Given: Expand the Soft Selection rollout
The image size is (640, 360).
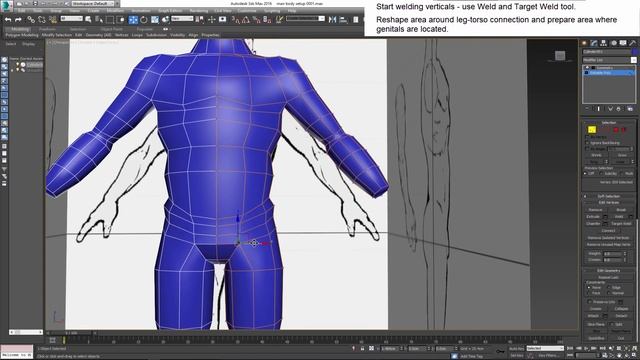Looking at the screenshot, I should coord(609,196).
